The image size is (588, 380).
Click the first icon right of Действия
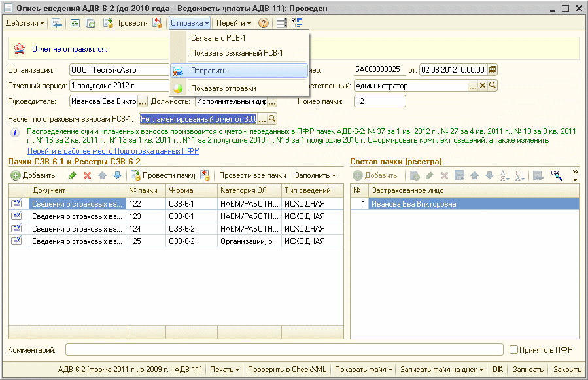coord(57,24)
